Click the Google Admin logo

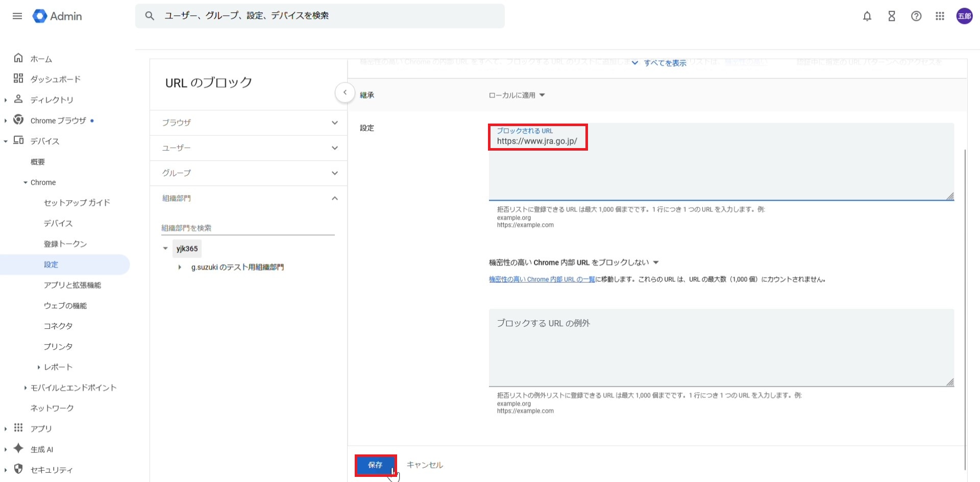coord(57,16)
